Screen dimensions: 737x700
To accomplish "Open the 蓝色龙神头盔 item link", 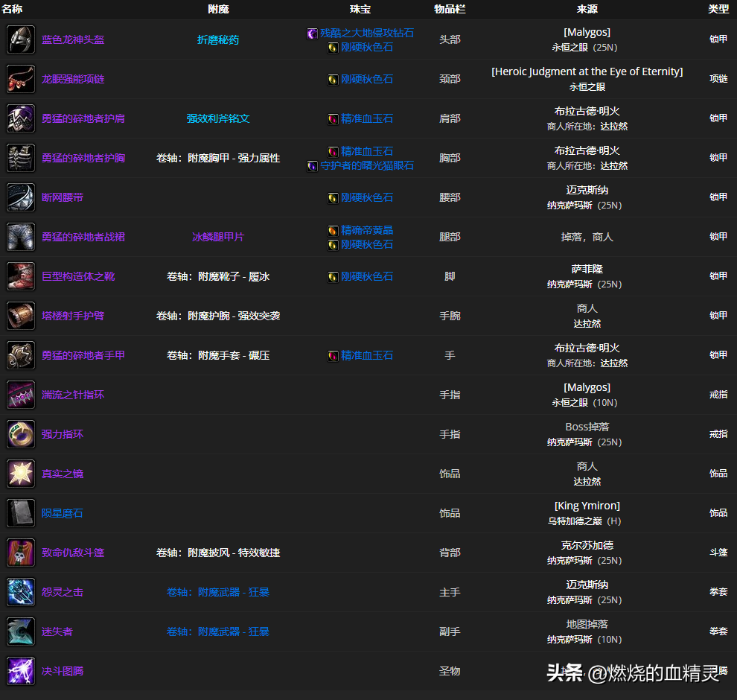I will (x=73, y=39).
